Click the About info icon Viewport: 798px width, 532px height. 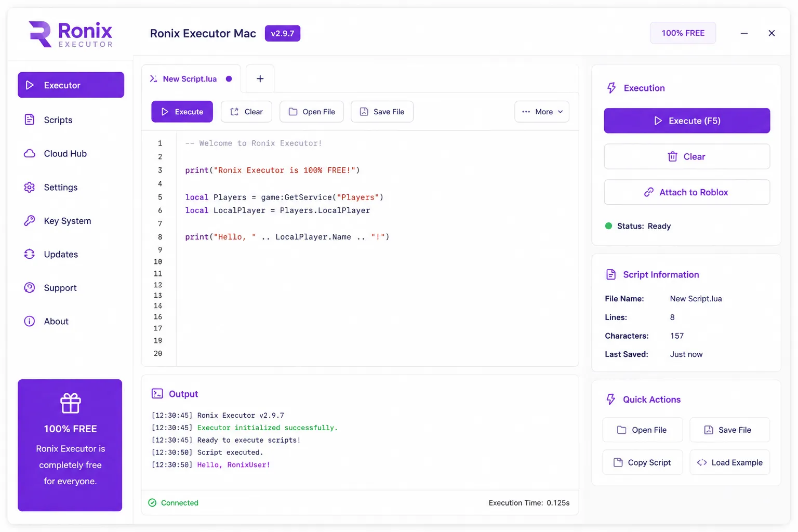[x=30, y=321]
